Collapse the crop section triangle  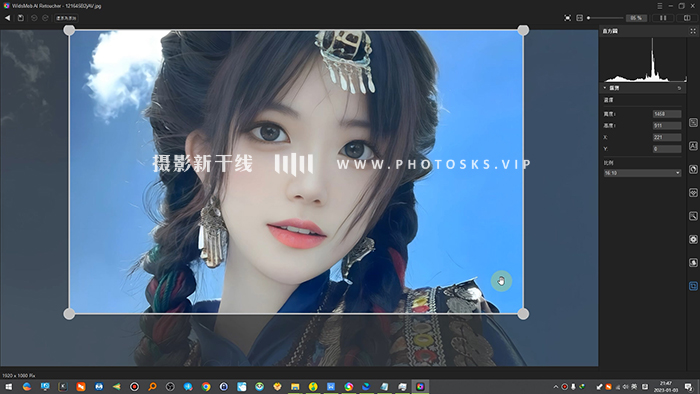tap(605, 88)
